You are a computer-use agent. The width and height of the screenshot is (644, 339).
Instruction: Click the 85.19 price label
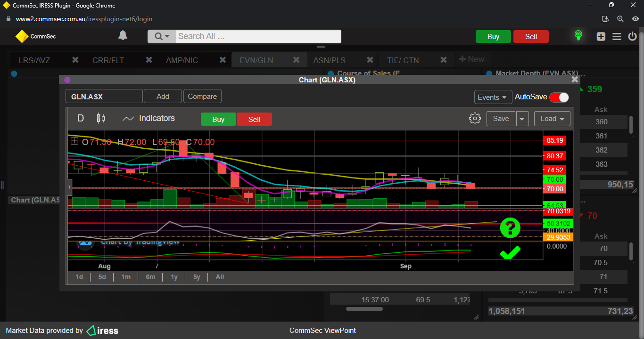point(555,140)
